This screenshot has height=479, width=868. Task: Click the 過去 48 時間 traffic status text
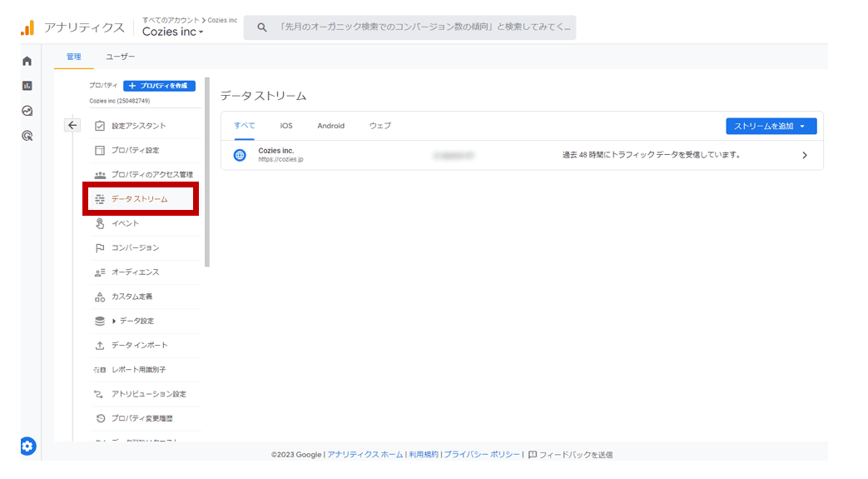coord(652,155)
